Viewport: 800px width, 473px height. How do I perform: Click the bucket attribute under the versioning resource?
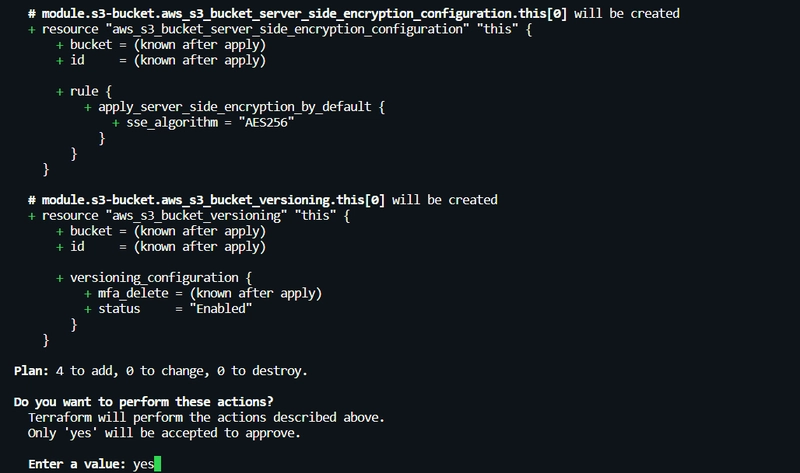click(x=161, y=231)
